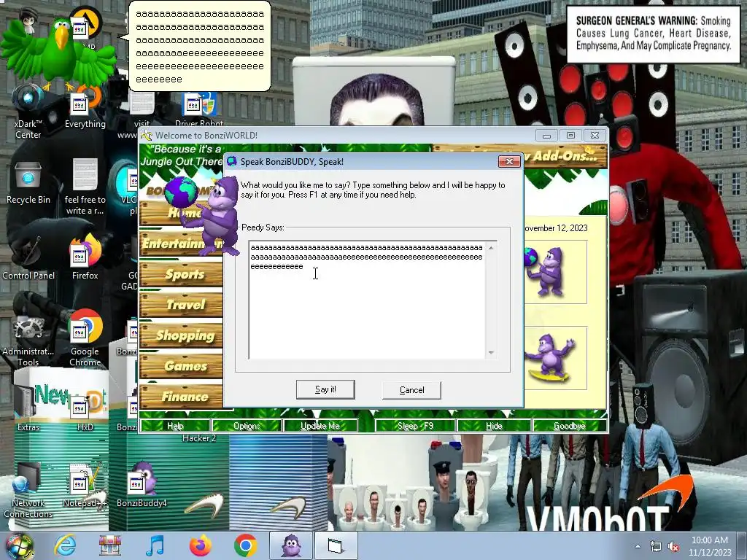The height and width of the screenshot is (560, 747).
Task: Open the Extras desktop icon
Action: coord(28,407)
